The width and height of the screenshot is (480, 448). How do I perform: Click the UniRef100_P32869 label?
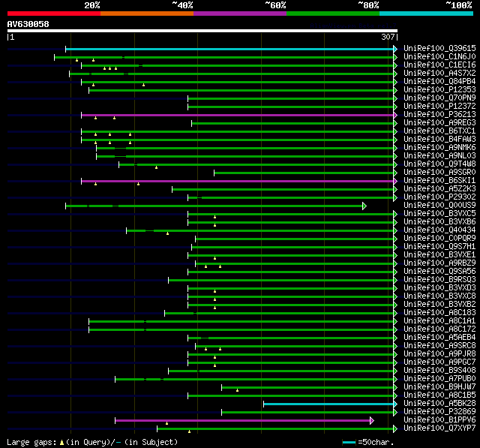click(x=439, y=412)
